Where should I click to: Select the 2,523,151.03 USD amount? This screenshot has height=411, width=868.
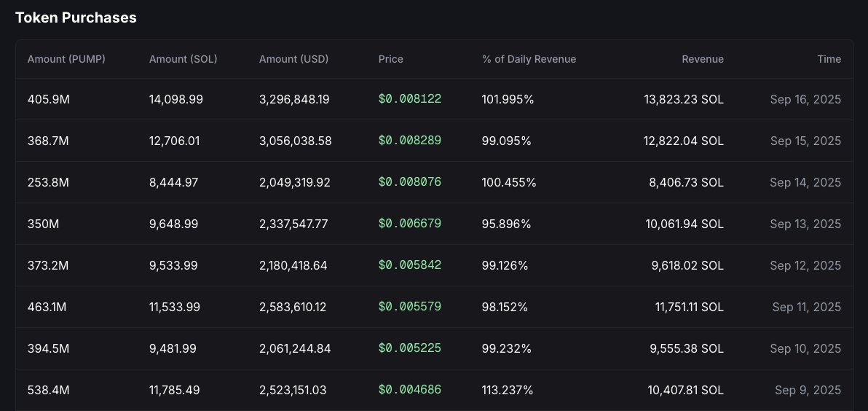(293, 391)
